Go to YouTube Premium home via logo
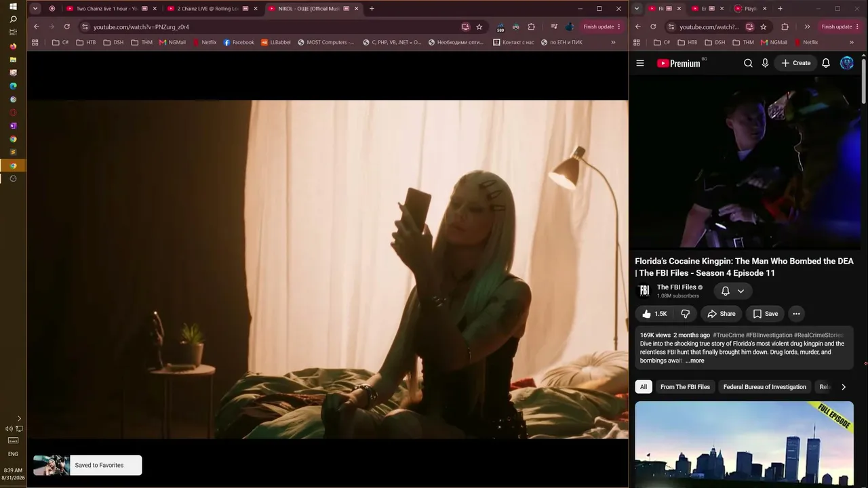Viewport: 868px width, 488px height. [x=678, y=63]
